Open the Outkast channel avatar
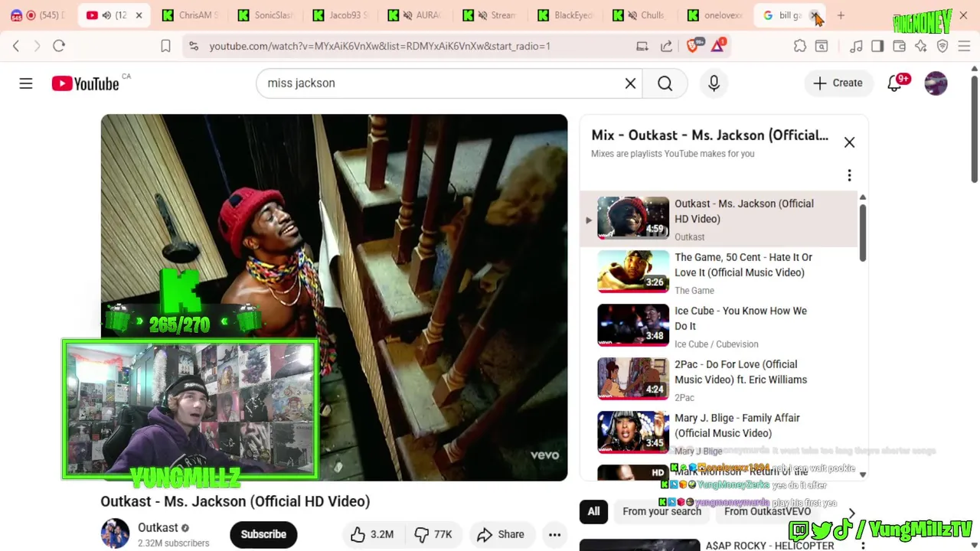 tap(115, 534)
